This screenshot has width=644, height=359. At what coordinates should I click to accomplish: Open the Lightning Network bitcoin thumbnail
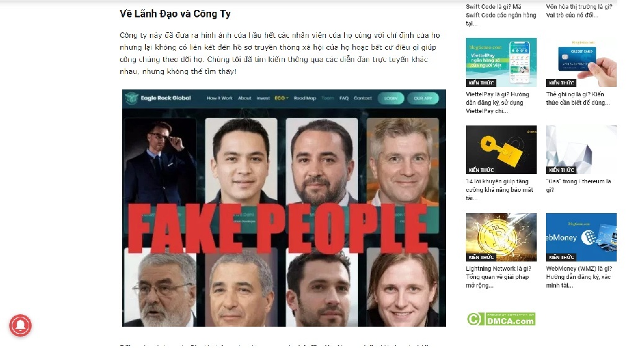(x=501, y=237)
